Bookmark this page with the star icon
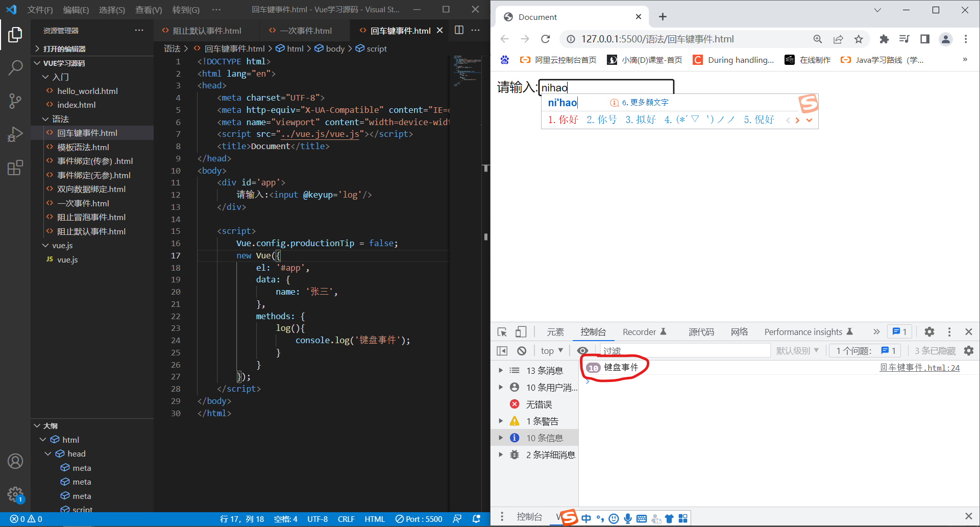Screen dimensions: 980x527 pyautogui.click(x=859, y=39)
